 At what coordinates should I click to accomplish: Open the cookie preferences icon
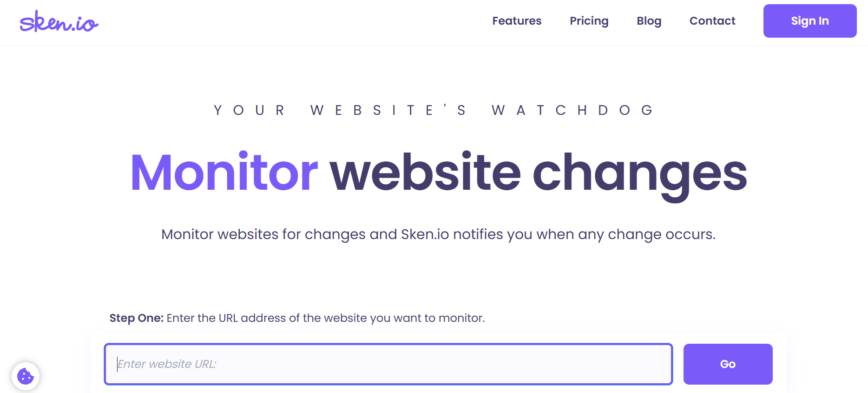pyautogui.click(x=26, y=376)
